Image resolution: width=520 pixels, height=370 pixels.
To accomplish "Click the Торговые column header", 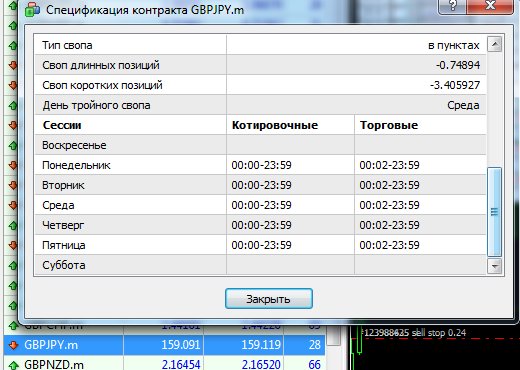I will (389, 125).
